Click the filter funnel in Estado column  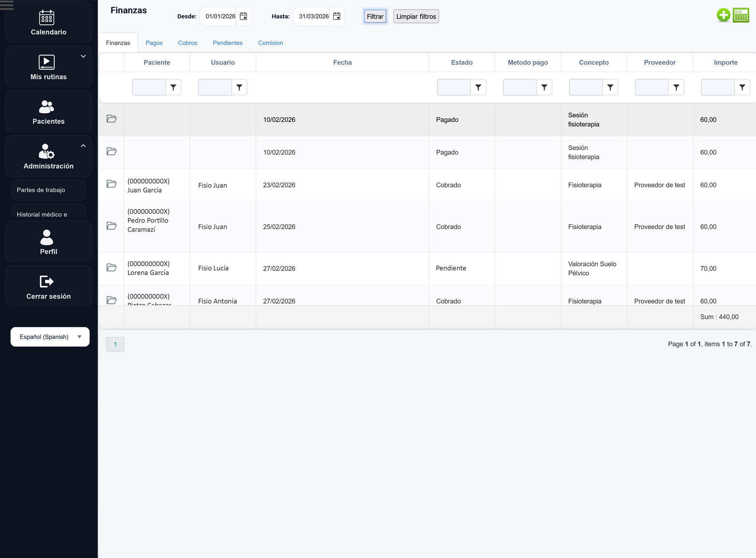(478, 87)
